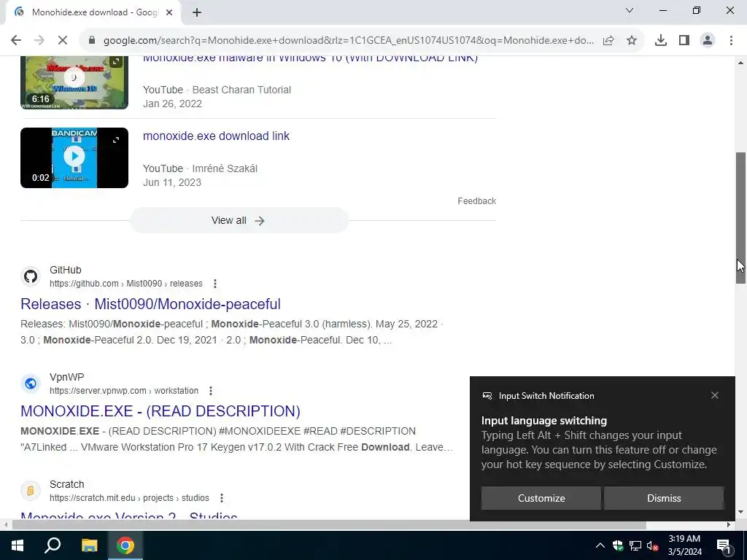The height and width of the screenshot is (560, 747).
Task: Stop loading the page
Action: (x=63, y=40)
